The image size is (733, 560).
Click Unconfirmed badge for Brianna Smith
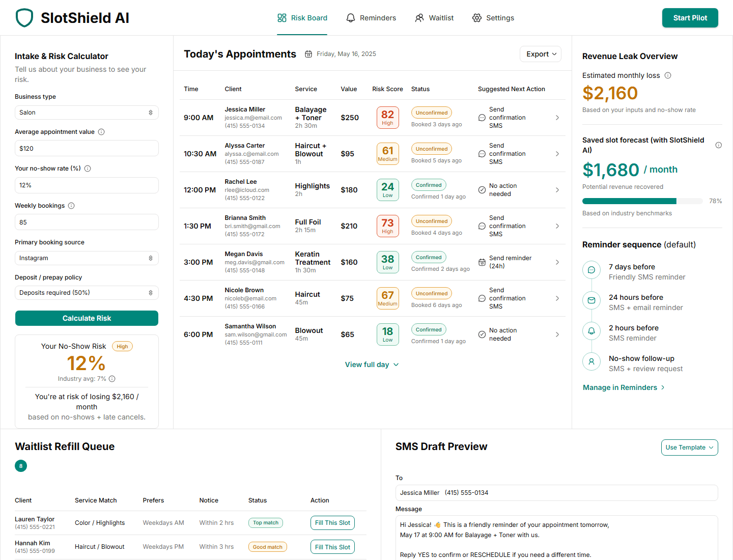click(x=432, y=221)
